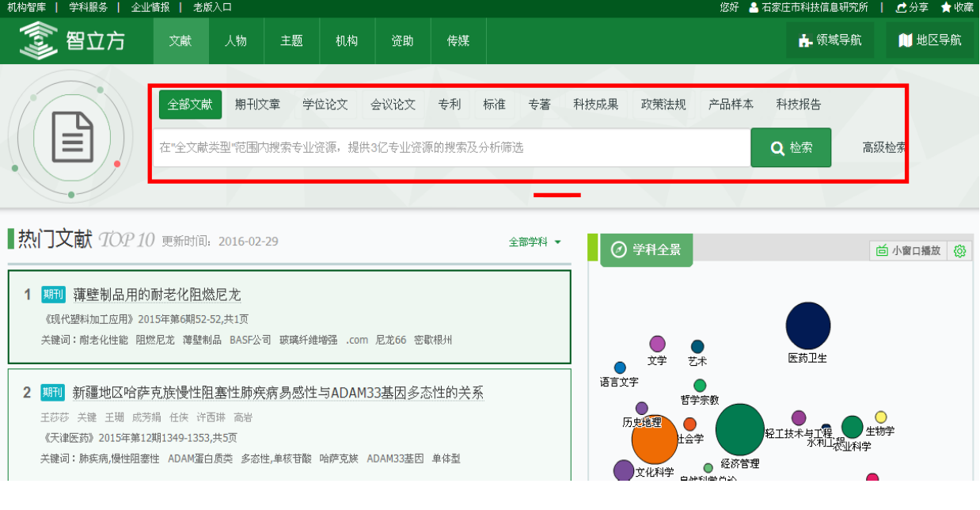Expand the 全部学科 dropdown
This screenshot has height=510, width=980.
[x=535, y=242]
